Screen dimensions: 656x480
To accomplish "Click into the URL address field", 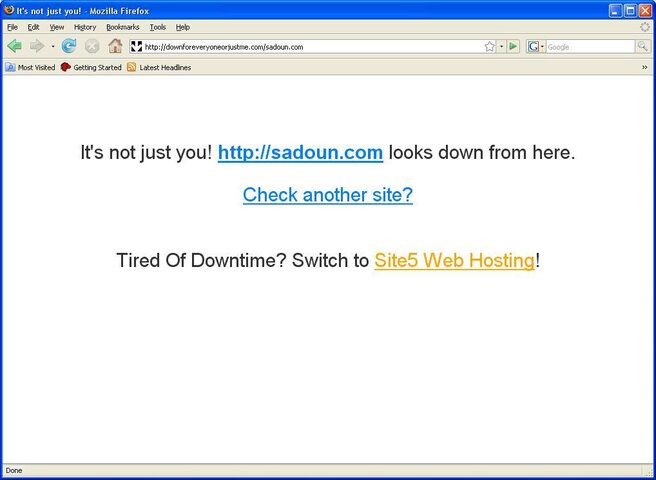I will click(313, 47).
